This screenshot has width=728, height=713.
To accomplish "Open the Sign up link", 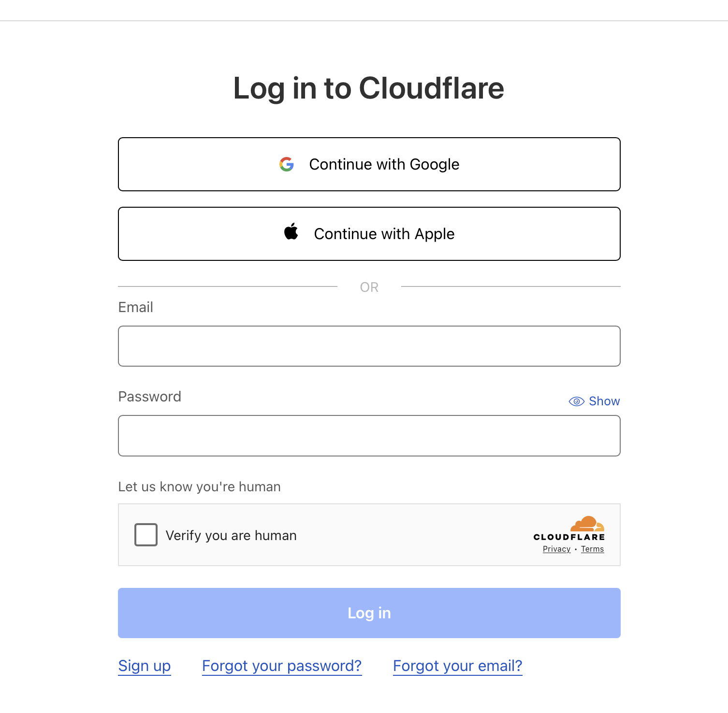I will tap(145, 666).
